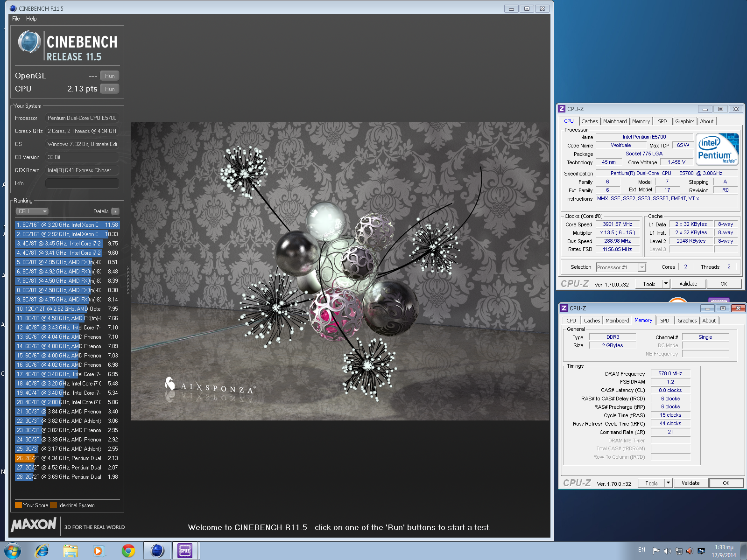Launch Google Chrome from taskbar
747x560 pixels.
tap(128, 551)
